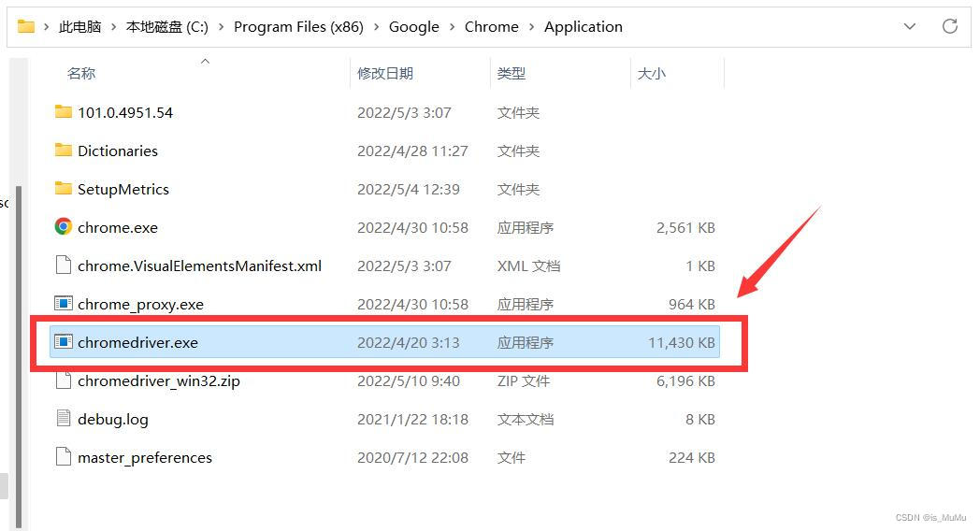Go to Chrome breadcrumb segment
Viewport: 980px width, 531px height.
click(491, 27)
